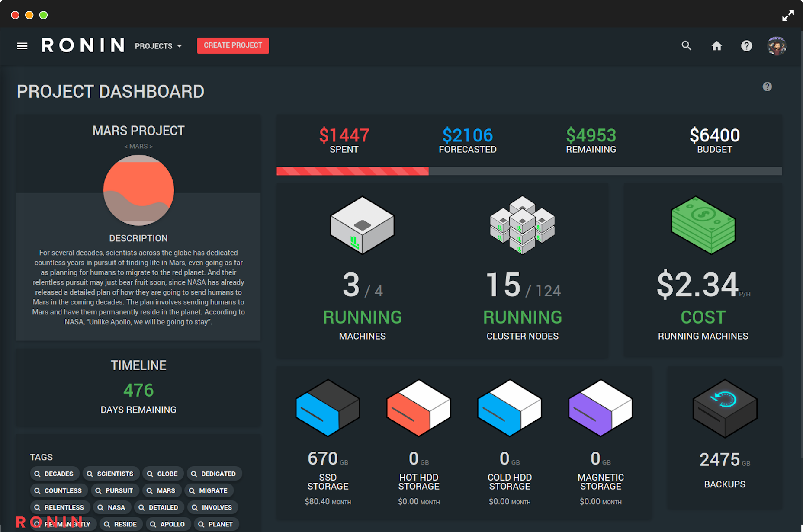This screenshot has height=532, width=803.
Task: Open the user profile avatar
Action: 777,46
